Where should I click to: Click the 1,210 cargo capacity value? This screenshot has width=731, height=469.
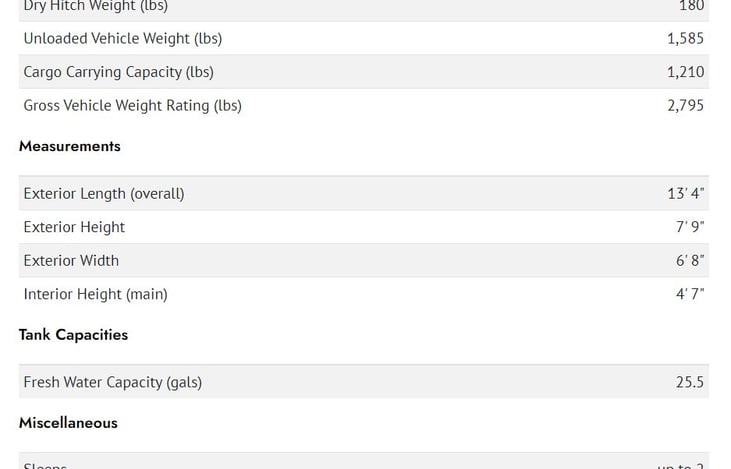685,72
